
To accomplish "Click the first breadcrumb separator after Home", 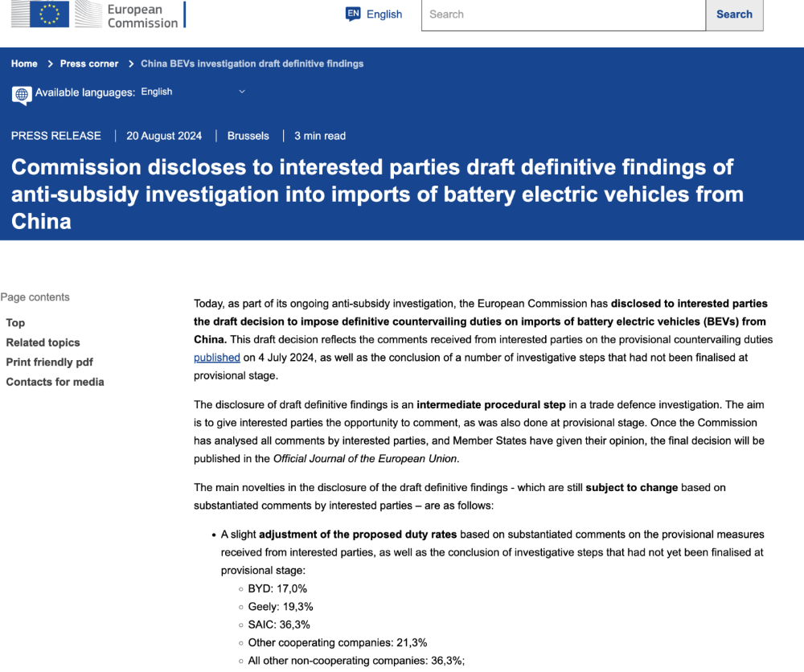I will coord(50,64).
